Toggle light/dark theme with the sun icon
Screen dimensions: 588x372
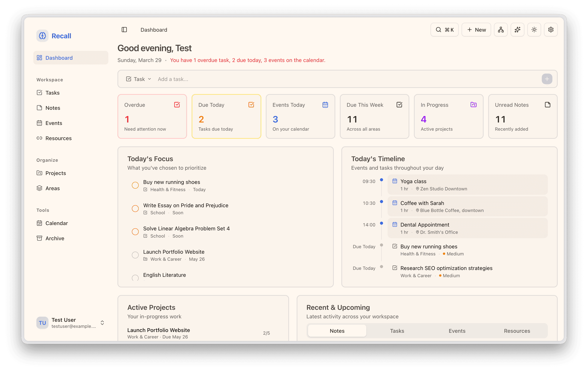click(534, 29)
